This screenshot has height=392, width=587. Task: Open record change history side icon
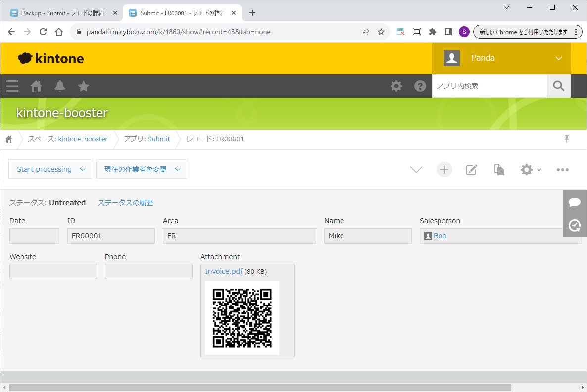575,225
